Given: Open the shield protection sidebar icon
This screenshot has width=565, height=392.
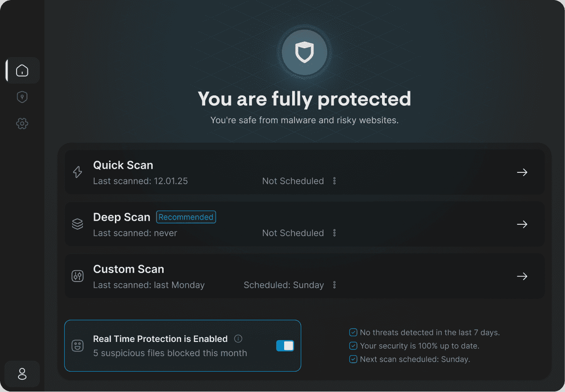Looking at the screenshot, I should point(22,97).
